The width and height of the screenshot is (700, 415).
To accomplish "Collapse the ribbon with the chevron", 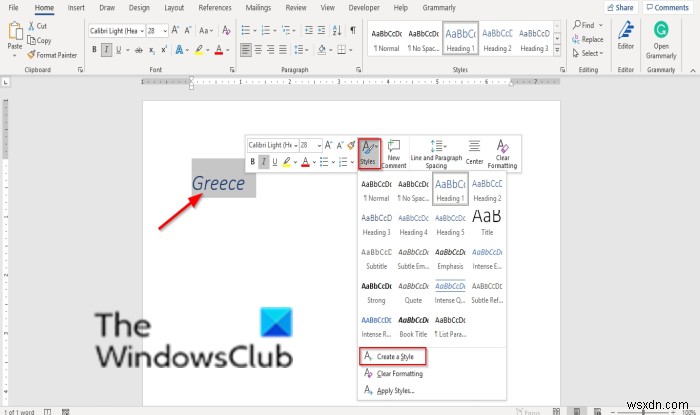I will [692, 70].
